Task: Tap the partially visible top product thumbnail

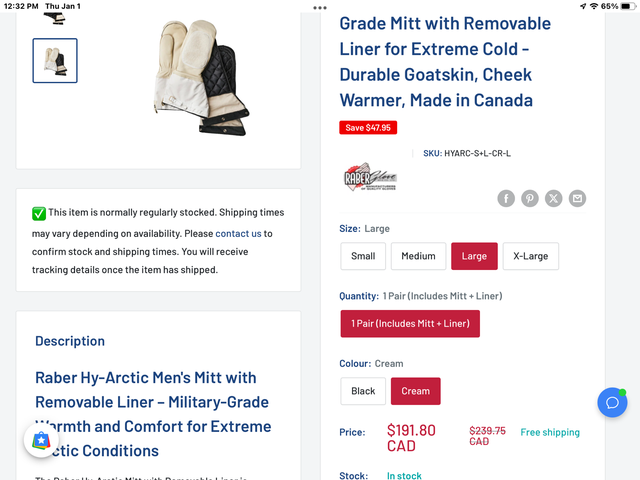Action: click(55, 17)
